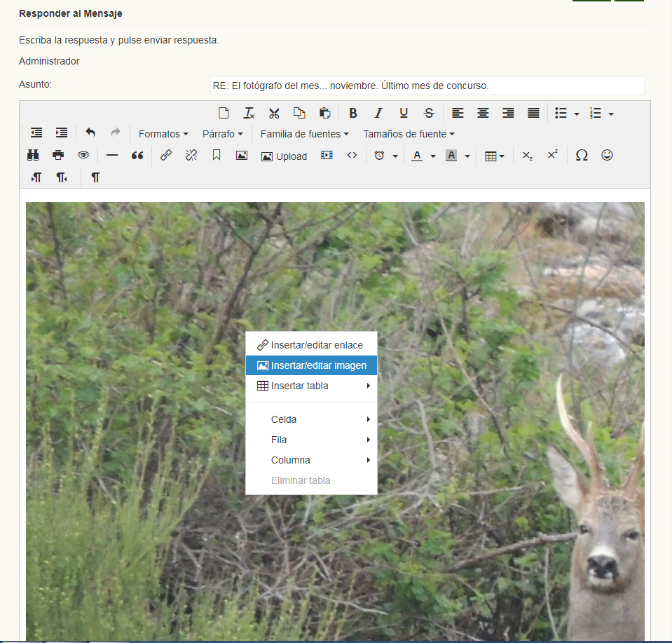Image resolution: width=672 pixels, height=643 pixels.
Task: Open the text color palette arrow
Action: tap(433, 156)
